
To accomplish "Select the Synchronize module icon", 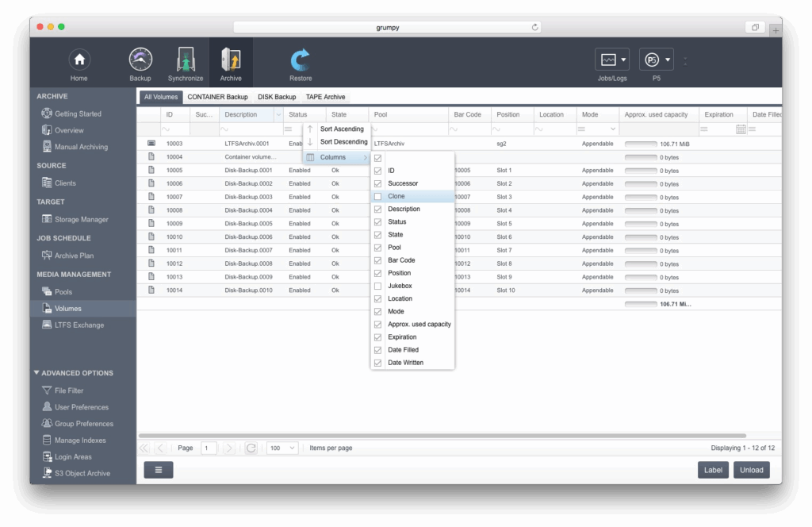I will pos(186,60).
